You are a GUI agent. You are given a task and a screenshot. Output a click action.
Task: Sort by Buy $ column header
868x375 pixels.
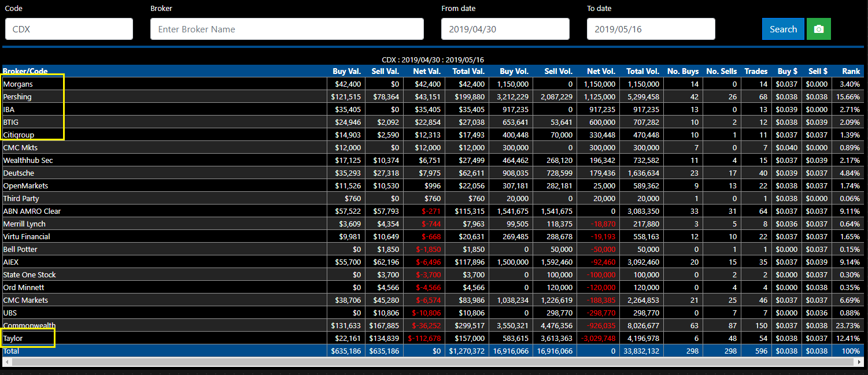tap(788, 71)
